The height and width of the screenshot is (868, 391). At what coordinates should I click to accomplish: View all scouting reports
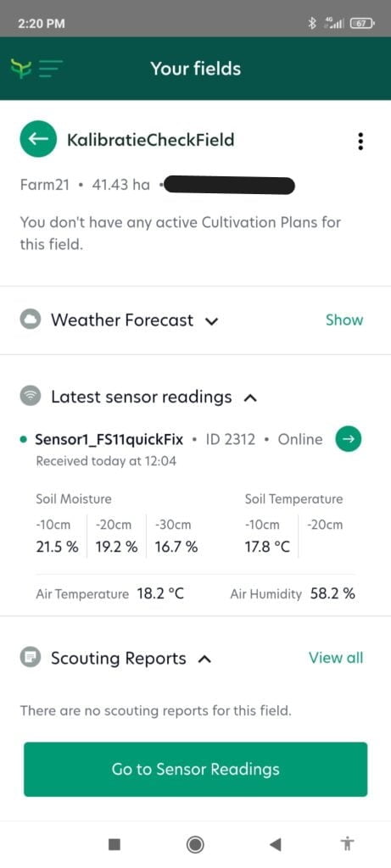click(x=336, y=658)
